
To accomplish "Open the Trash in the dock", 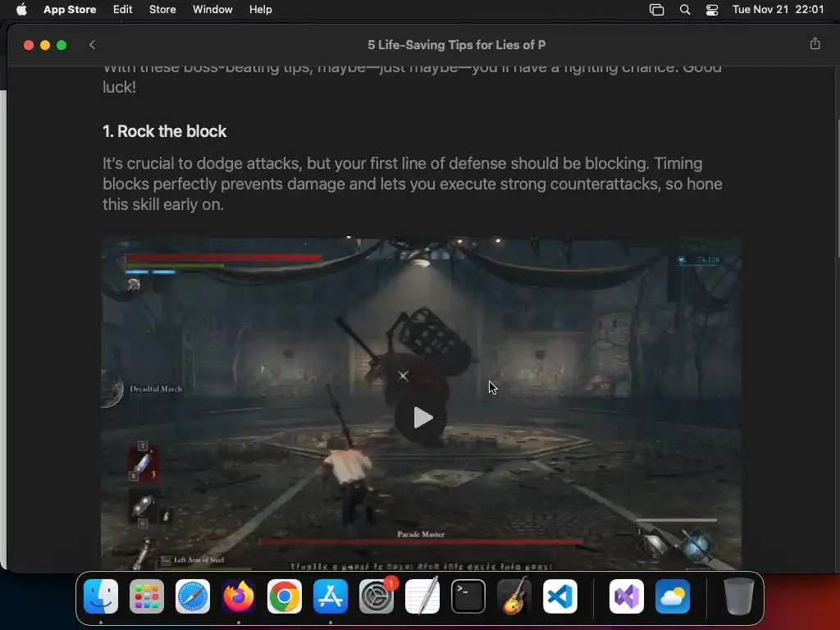I will tap(739, 596).
